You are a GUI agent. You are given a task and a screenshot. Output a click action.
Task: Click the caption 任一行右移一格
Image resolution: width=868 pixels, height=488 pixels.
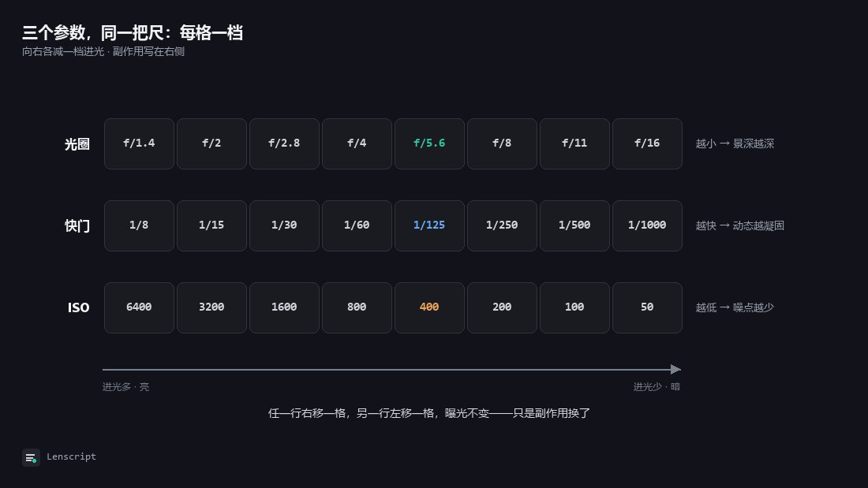click(x=429, y=413)
